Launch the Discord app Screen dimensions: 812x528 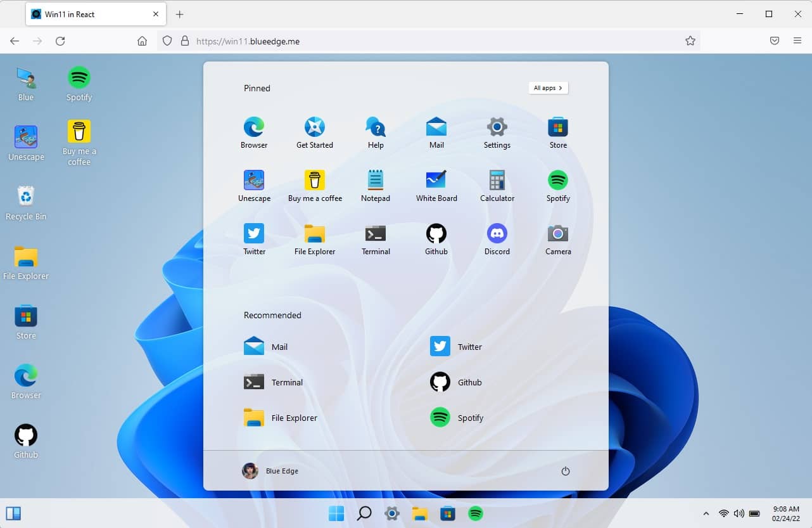coord(497,240)
